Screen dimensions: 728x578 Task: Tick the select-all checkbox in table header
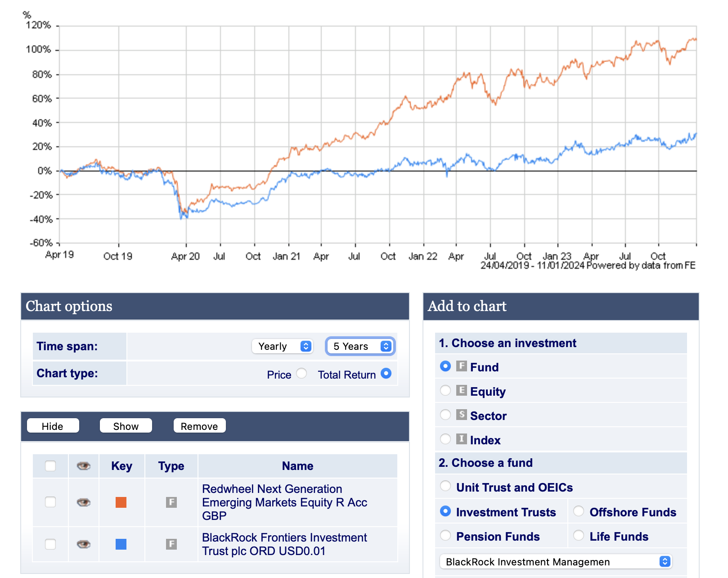[x=50, y=466]
